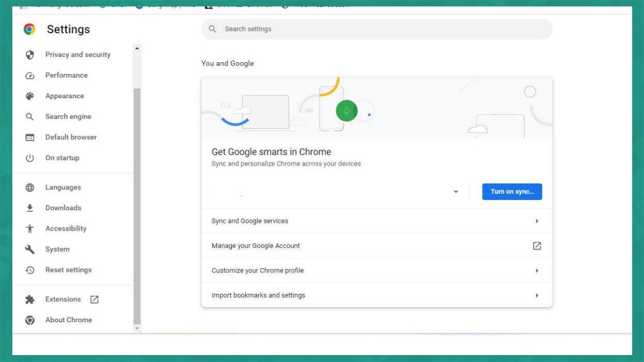This screenshot has height=362, width=644.
Task: Select the Extensions puzzle piece icon
Action: tap(30, 299)
